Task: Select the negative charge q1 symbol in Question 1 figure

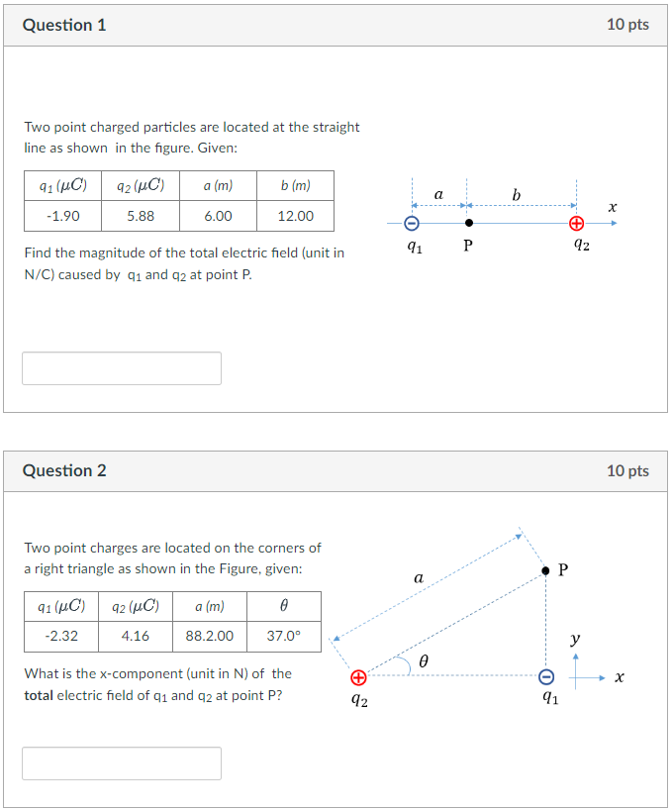Action: click(x=413, y=223)
